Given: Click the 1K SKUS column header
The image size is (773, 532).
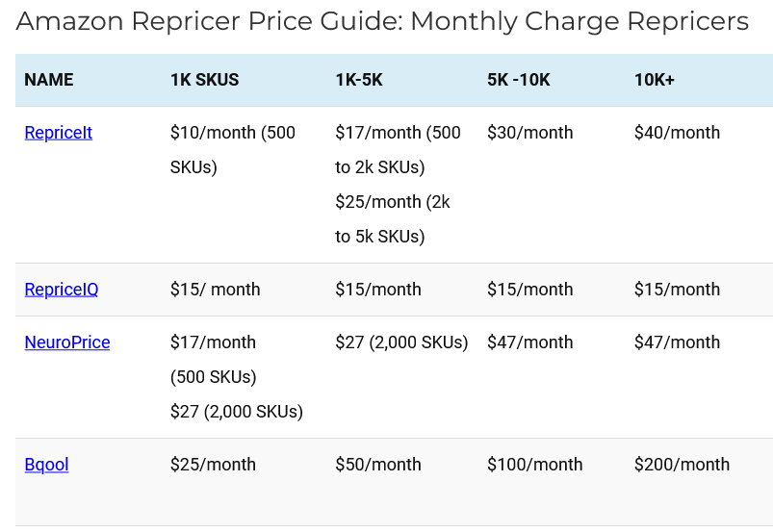Looking at the screenshot, I should click(x=204, y=80).
